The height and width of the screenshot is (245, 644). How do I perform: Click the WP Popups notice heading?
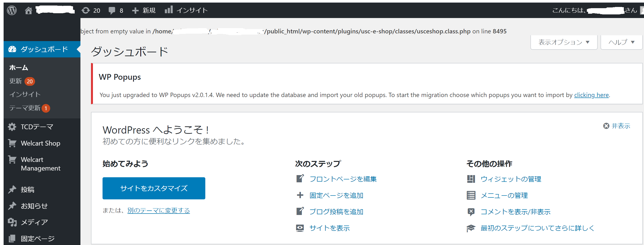pos(120,77)
